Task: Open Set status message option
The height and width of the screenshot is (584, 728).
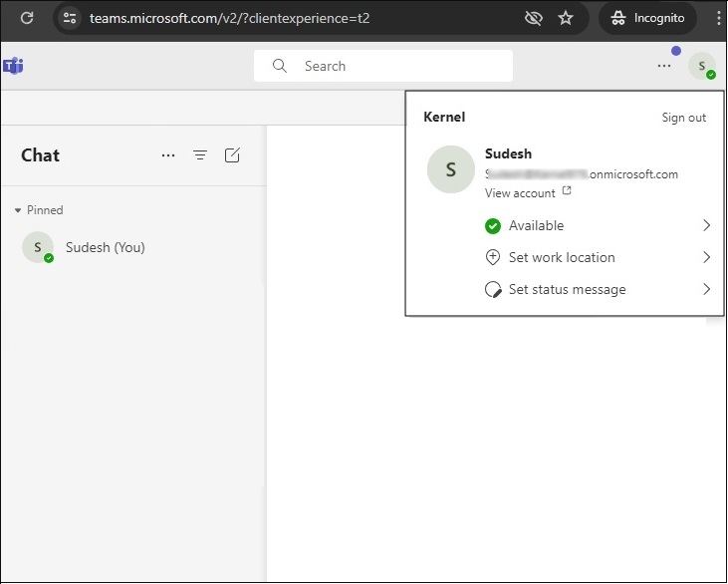Action: (x=598, y=289)
